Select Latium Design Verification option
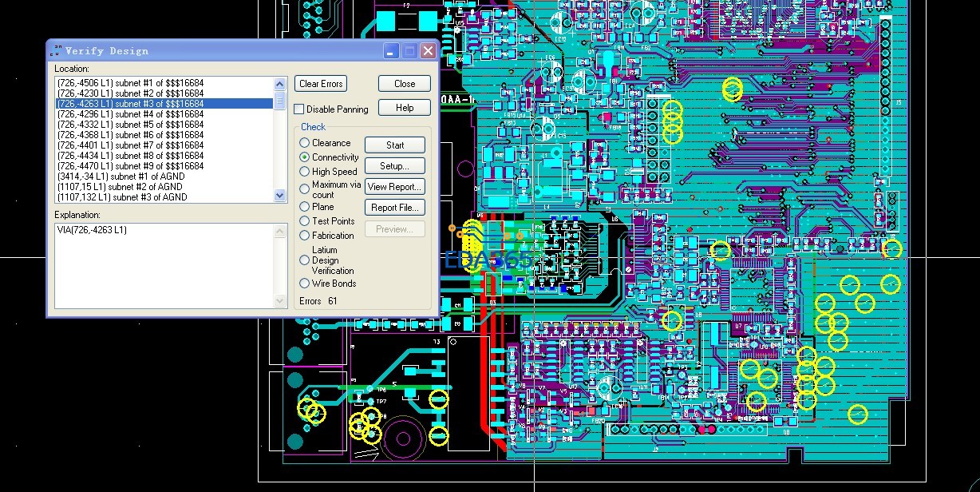The image size is (980, 492). [305, 260]
